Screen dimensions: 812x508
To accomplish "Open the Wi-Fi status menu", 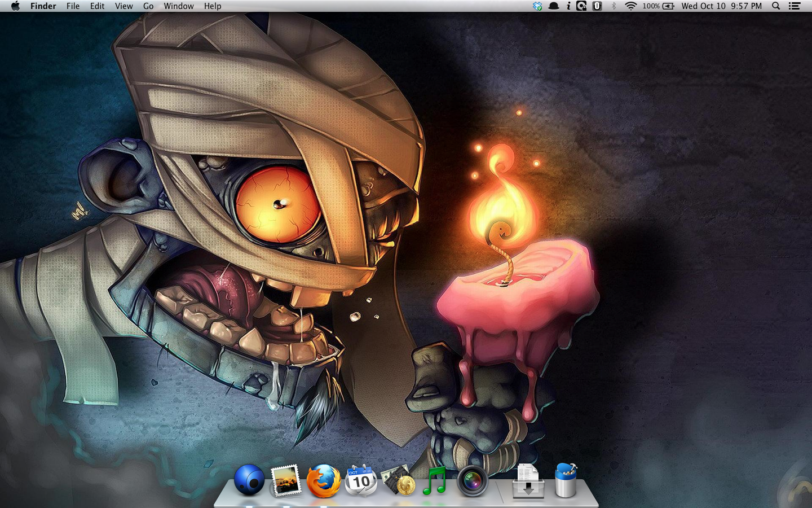I will pyautogui.click(x=631, y=6).
